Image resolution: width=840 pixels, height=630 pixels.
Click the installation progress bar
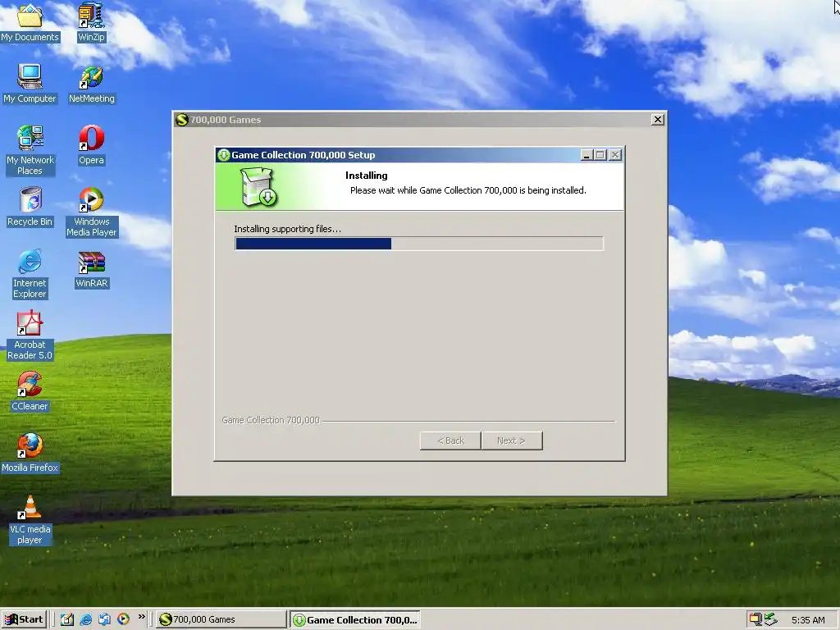pyautogui.click(x=419, y=244)
